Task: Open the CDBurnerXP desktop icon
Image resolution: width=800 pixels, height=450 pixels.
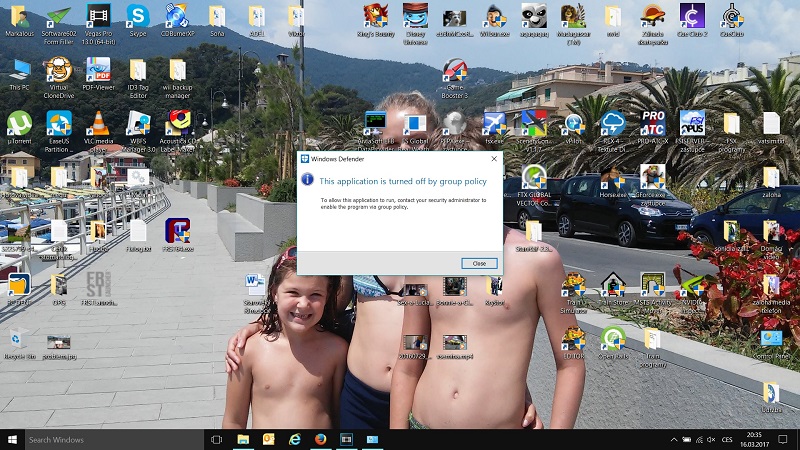Action: click(x=176, y=16)
